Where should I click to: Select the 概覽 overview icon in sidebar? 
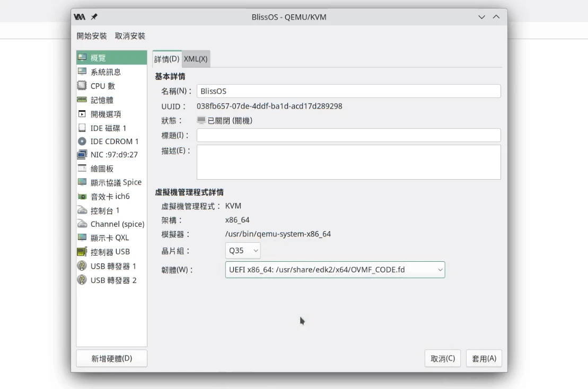coord(82,58)
